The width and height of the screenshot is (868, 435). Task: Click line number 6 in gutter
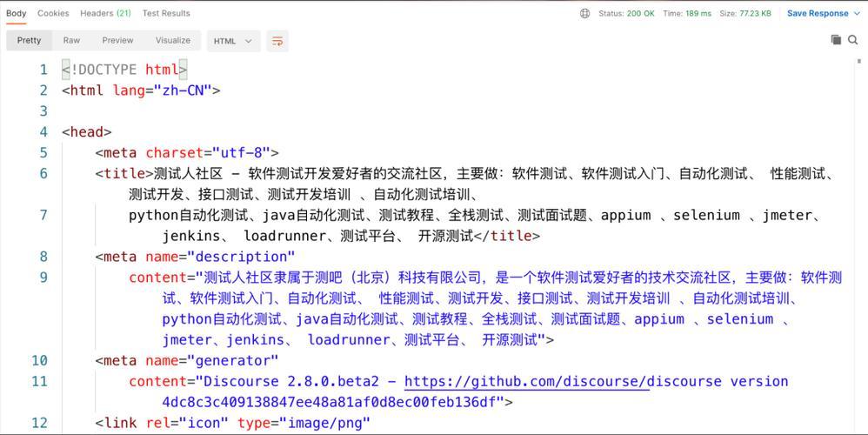point(43,174)
